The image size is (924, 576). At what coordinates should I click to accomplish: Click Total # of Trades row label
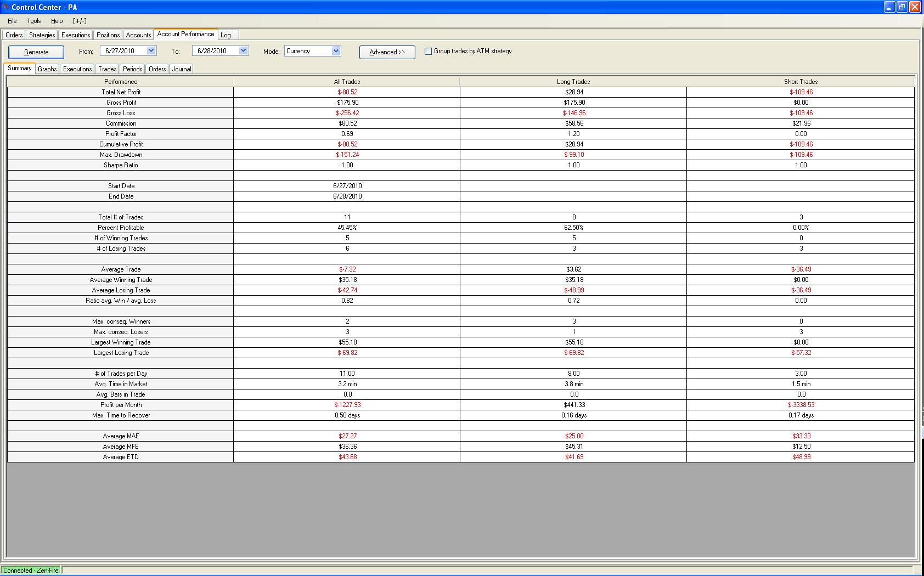(121, 217)
